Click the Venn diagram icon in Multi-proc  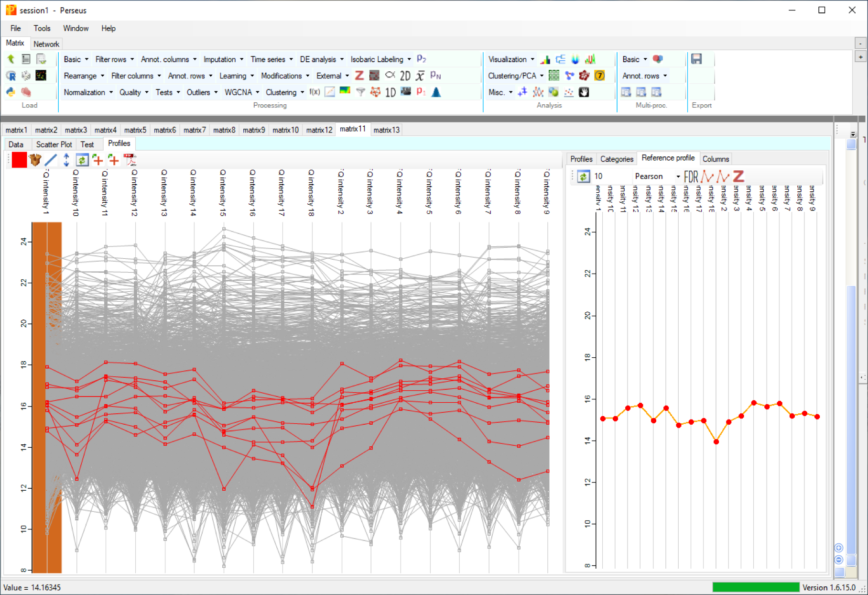pos(658,59)
